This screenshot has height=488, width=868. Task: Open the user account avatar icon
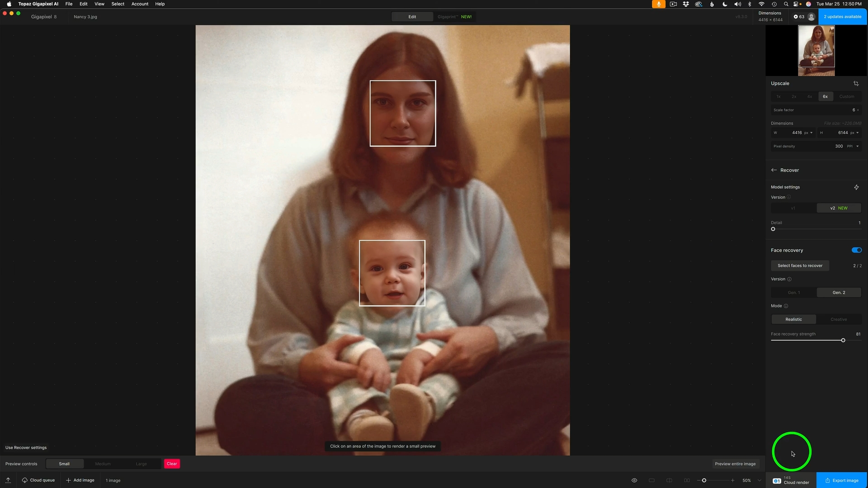tap(811, 17)
